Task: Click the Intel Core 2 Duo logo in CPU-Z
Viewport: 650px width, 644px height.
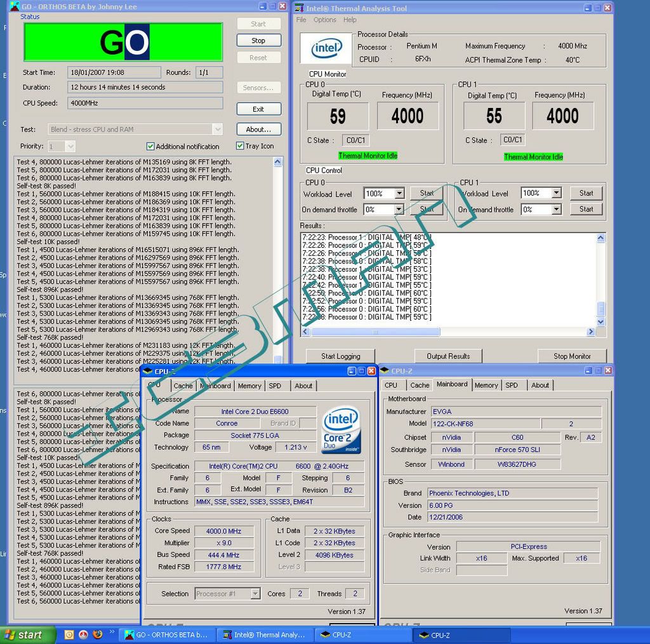Action: [341, 430]
